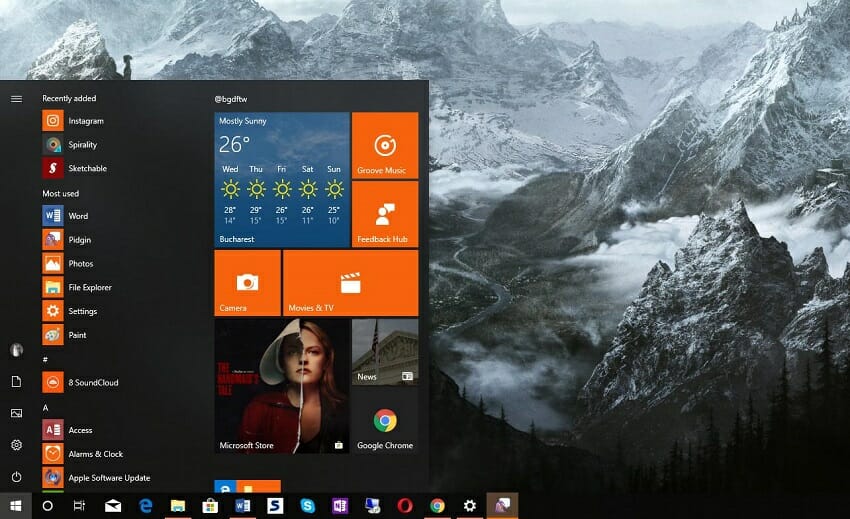
Task: Open the Groove Music tile
Action: [x=385, y=144]
